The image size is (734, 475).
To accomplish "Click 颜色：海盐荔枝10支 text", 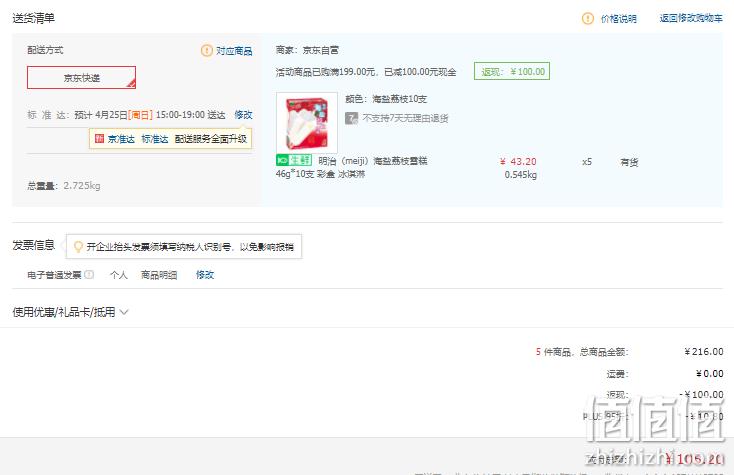I will pyautogui.click(x=386, y=99).
